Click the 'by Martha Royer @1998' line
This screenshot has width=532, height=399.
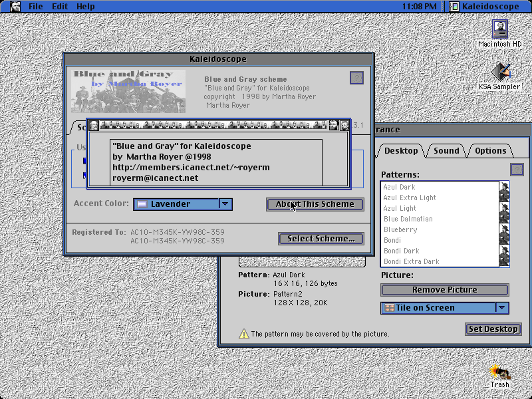(162, 157)
